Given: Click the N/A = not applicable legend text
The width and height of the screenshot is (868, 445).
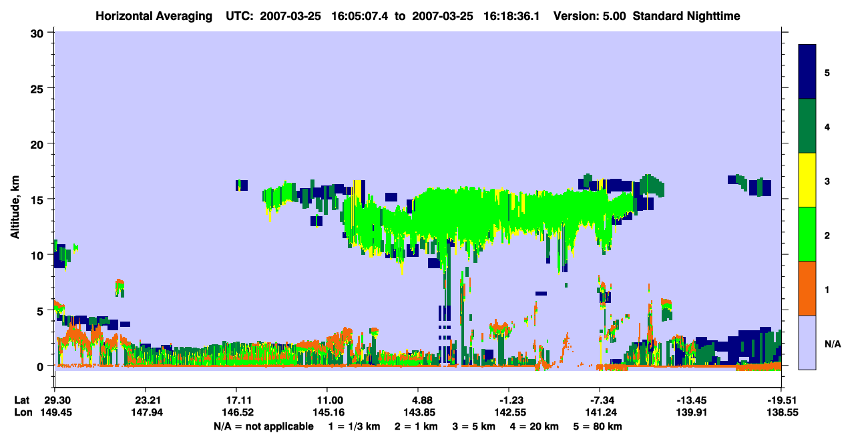Looking at the screenshot, I should [263, 426].
